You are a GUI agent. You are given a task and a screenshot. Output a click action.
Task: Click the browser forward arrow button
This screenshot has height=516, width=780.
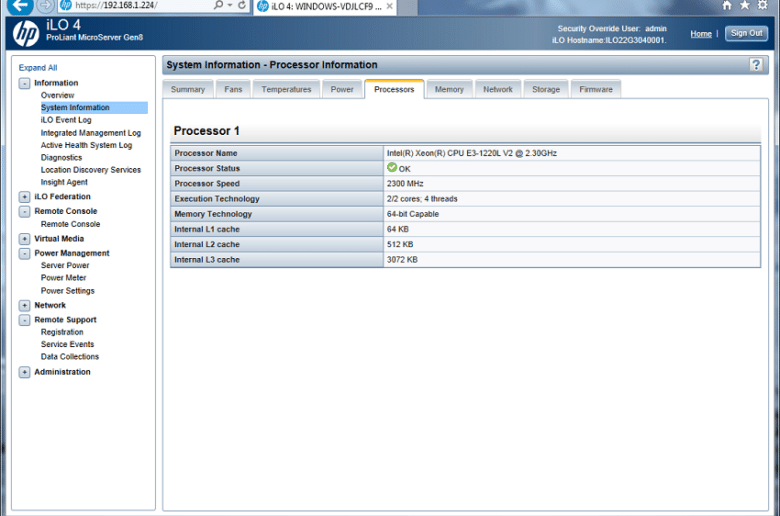coord(45,6)
